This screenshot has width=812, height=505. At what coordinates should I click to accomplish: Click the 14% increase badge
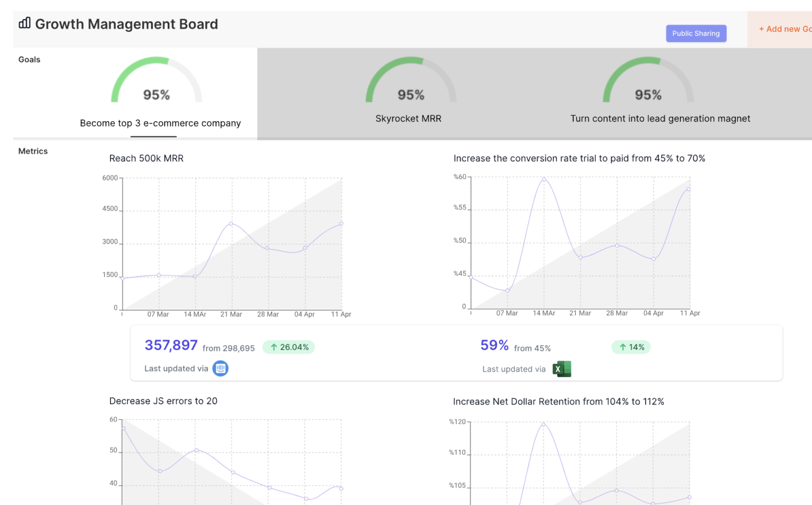(x=631, y=347)
